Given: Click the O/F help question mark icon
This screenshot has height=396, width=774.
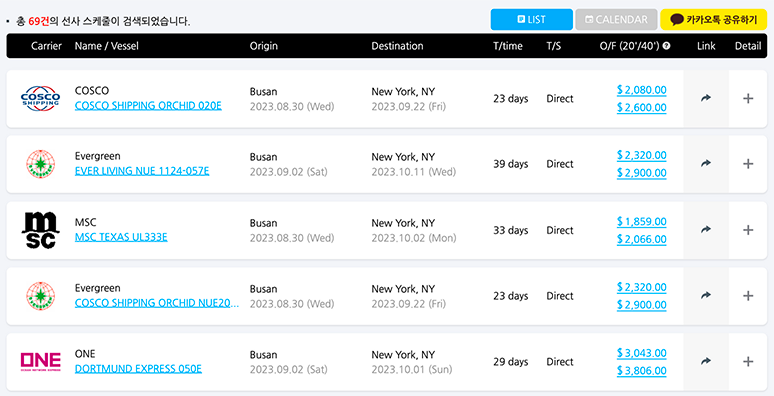Looking at the screenshot, I should [666, 46].
